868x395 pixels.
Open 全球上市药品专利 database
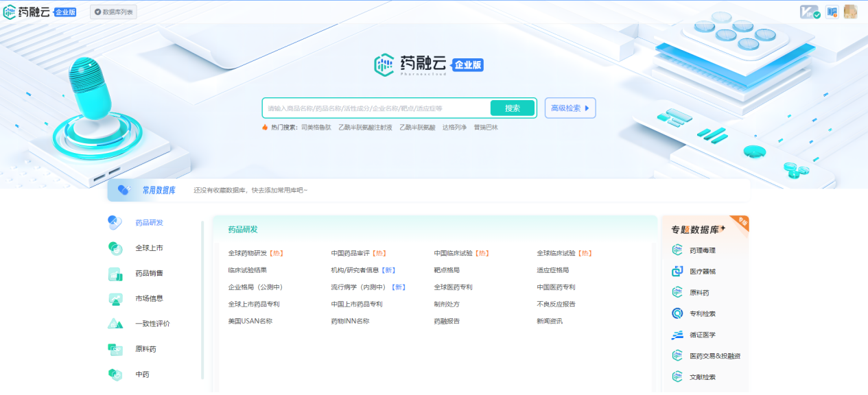click(x=254, y=304)
